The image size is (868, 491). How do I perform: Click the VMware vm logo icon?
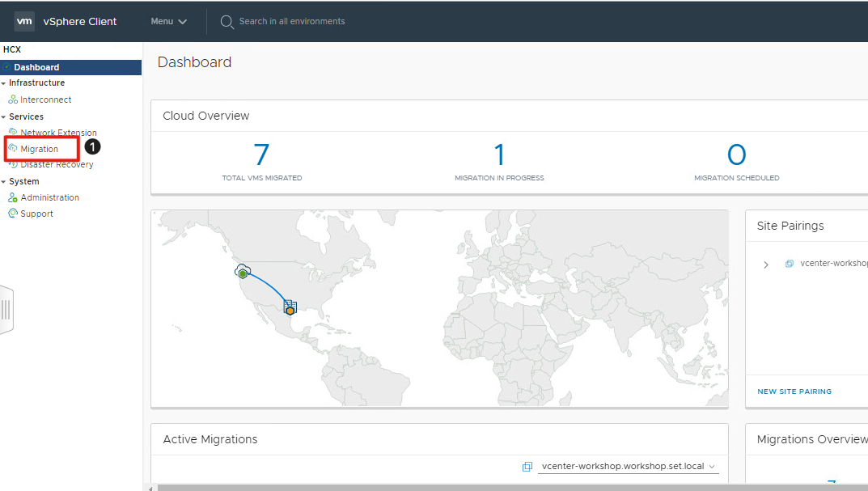24,21
